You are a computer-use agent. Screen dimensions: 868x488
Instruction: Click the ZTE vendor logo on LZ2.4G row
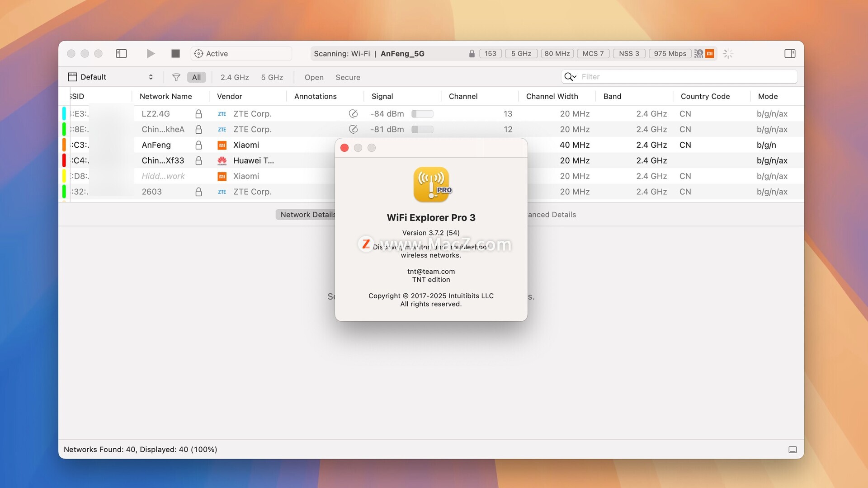click(222, 114)
